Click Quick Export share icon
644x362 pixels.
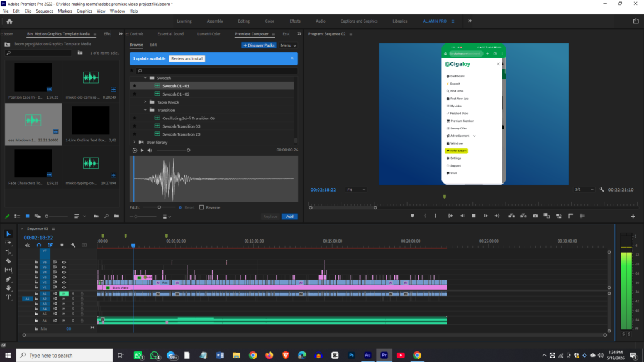pyautogui.click(x=636, y=21)
